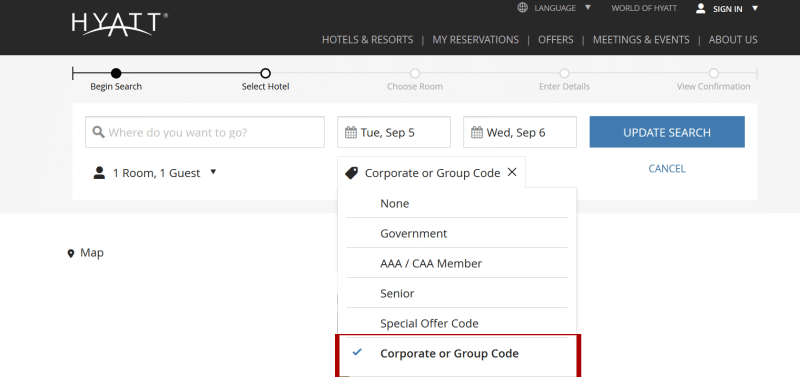Viewport: 800px width, 377px height.
Task: Click the Update Search button
Action: (667, 132)
